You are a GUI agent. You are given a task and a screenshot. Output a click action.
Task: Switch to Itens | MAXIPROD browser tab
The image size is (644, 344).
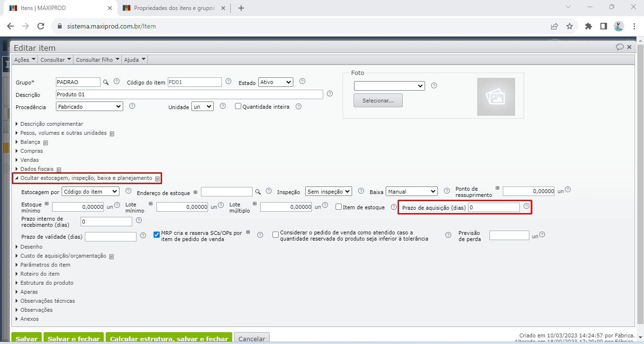[60, 8]
